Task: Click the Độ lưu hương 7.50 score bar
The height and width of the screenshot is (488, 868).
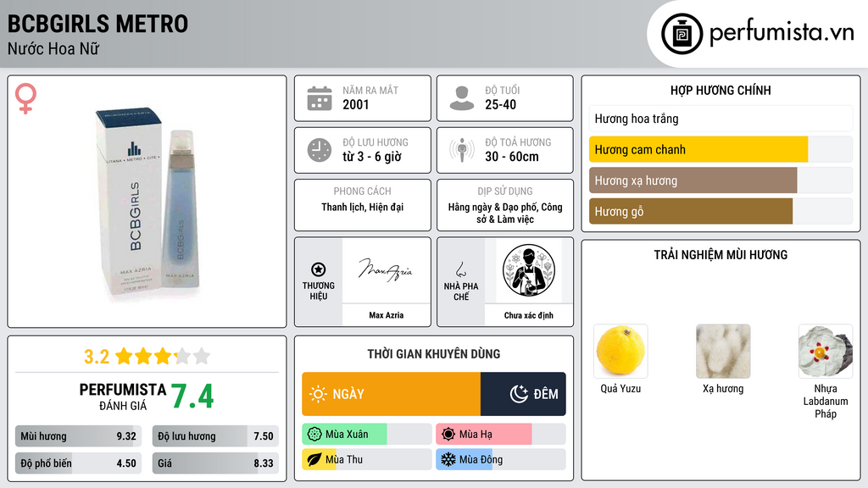Action: click(215, 436)
